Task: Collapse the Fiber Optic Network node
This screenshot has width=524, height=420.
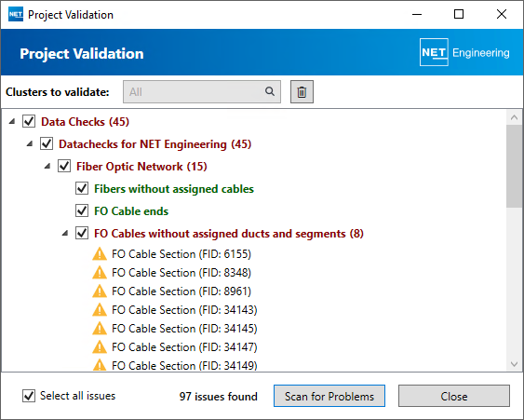Action: click(x=47, y=166)
